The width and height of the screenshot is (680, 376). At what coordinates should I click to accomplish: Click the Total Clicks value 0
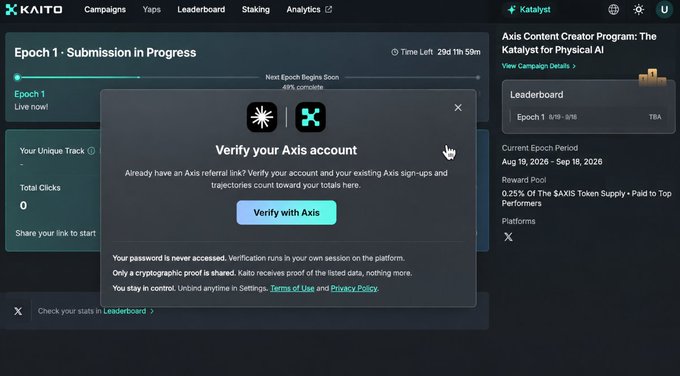coord(23,206)
